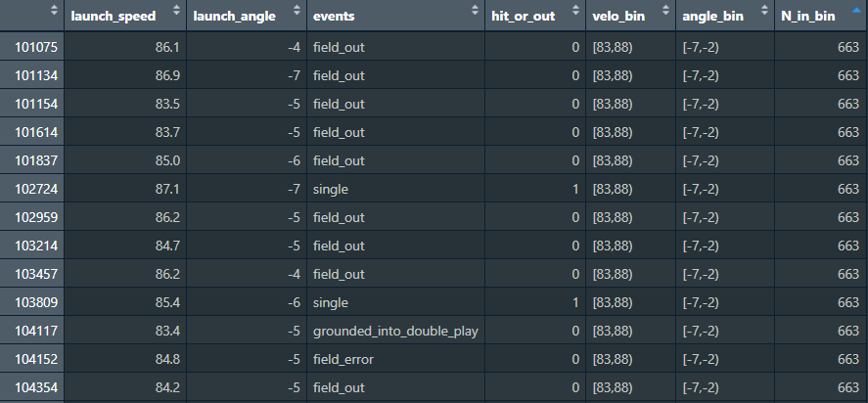Click the blue sort arrow on N_in_bin
The image size is (868, 403).
coord(854,12)
